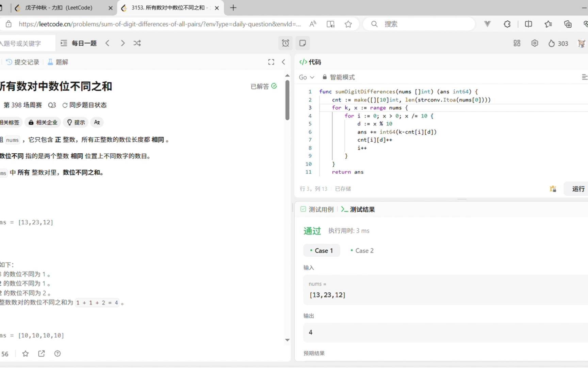The width and height of the screenshot is (588, 368).
Task: Expand the problem panel to fullscreen
Action: coord(271,62)
